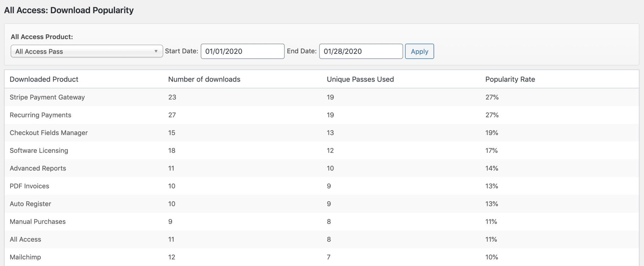Select the Manual Purchases row
Screen dimensions: 644x266
click(38, 221)
